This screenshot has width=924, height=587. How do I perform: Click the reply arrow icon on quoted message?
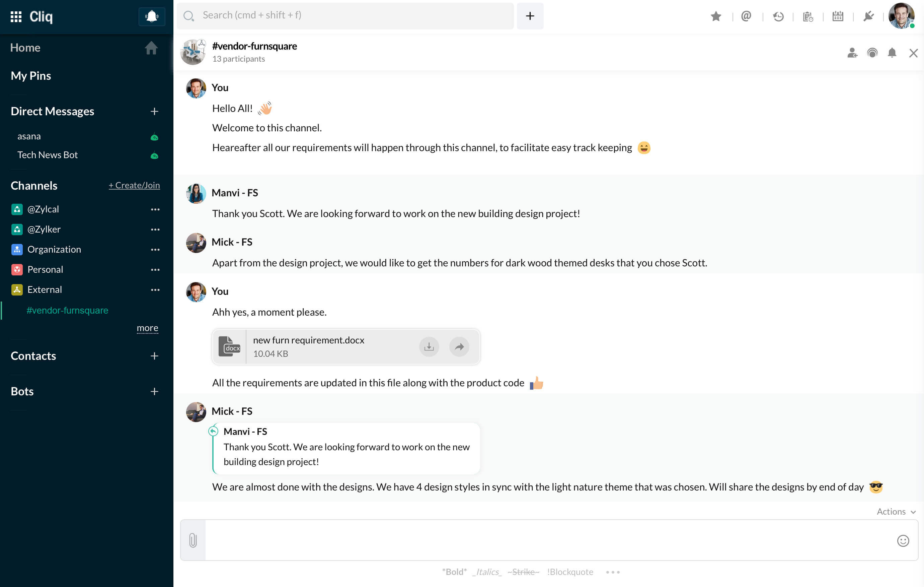click(x=213, y=431)
